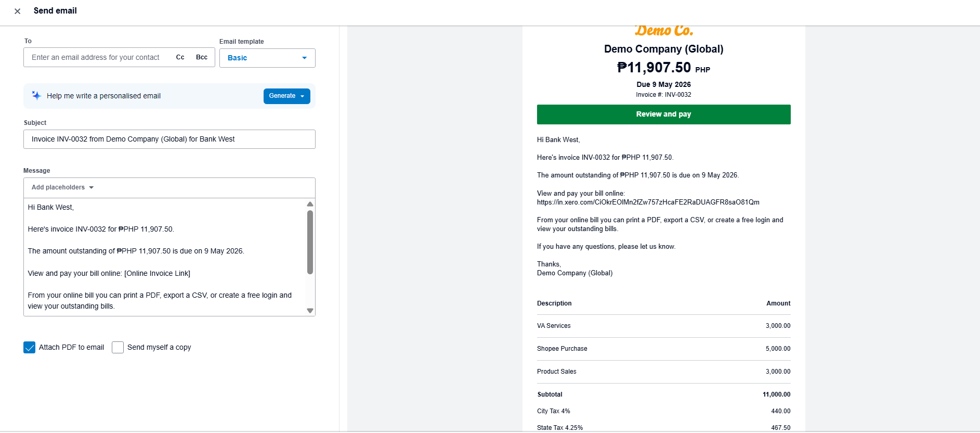Click the Description column header

[554, 303]
